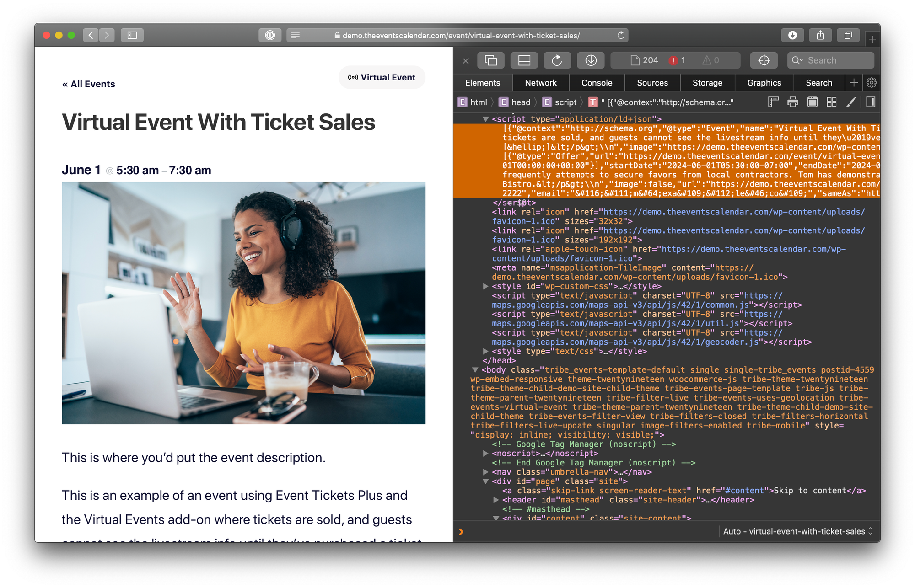Viewport: 915px width, 588px height.
Task: Detach the inspector into a separate window
Action: [490, 60]
